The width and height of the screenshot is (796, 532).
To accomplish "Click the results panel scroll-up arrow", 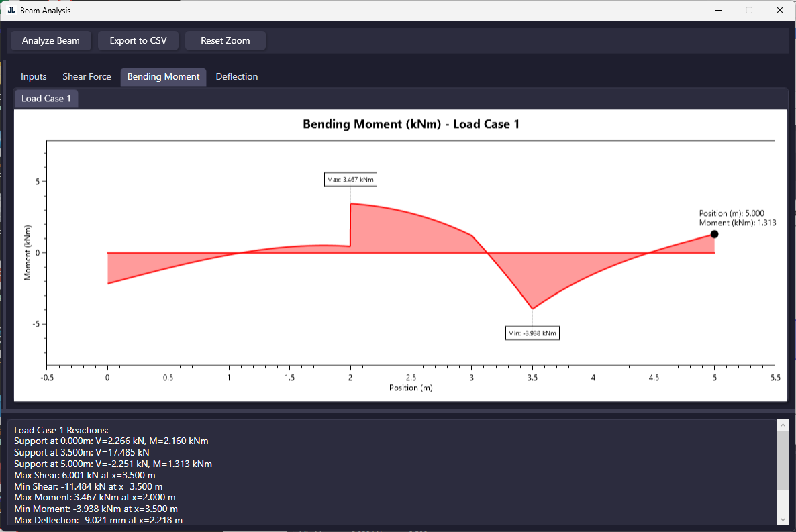I will click(x=782, y=425).
